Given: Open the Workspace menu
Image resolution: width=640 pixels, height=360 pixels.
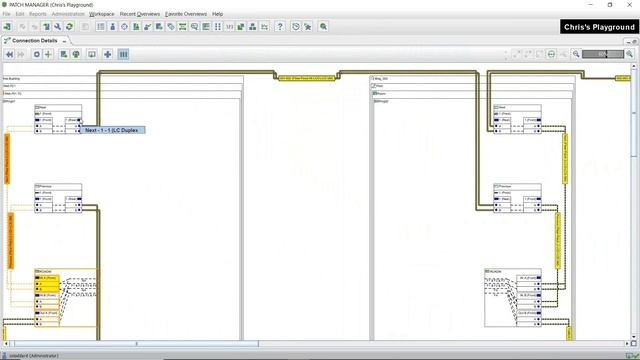Looking at the screenshot, I should (102, 14).
